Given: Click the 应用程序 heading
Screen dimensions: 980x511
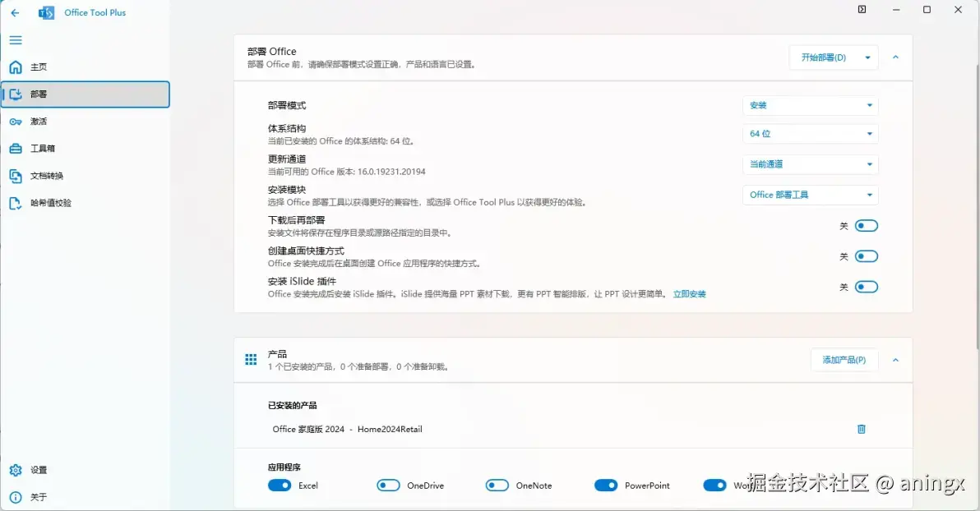Looking at the screenshot, I should click(x=284, y=467).
